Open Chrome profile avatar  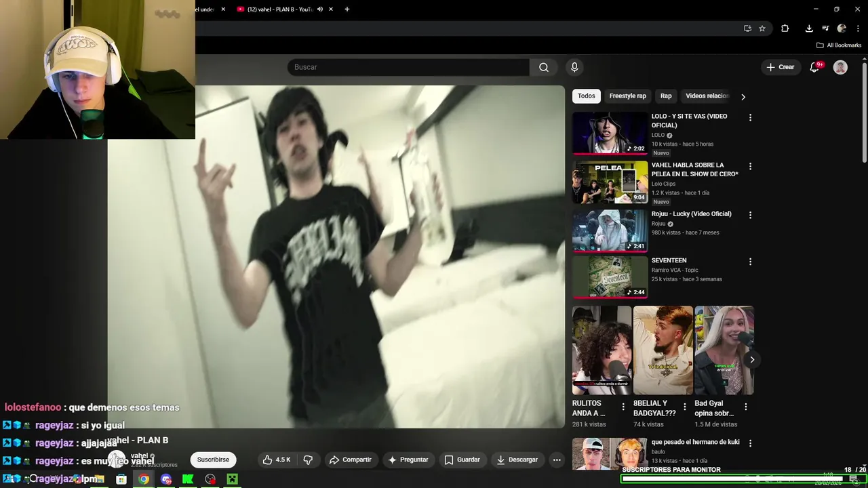[x=842, y=28]
